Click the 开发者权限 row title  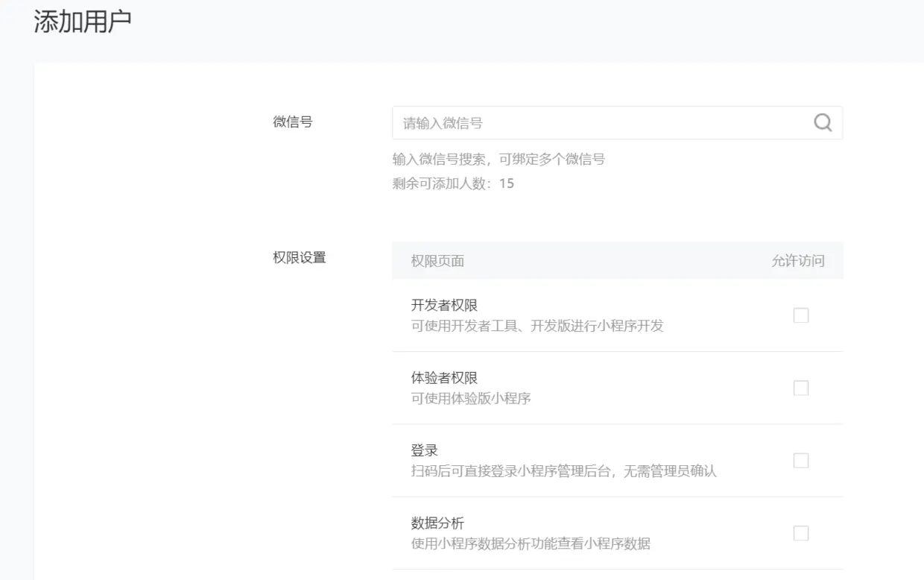tap(444, 306)
